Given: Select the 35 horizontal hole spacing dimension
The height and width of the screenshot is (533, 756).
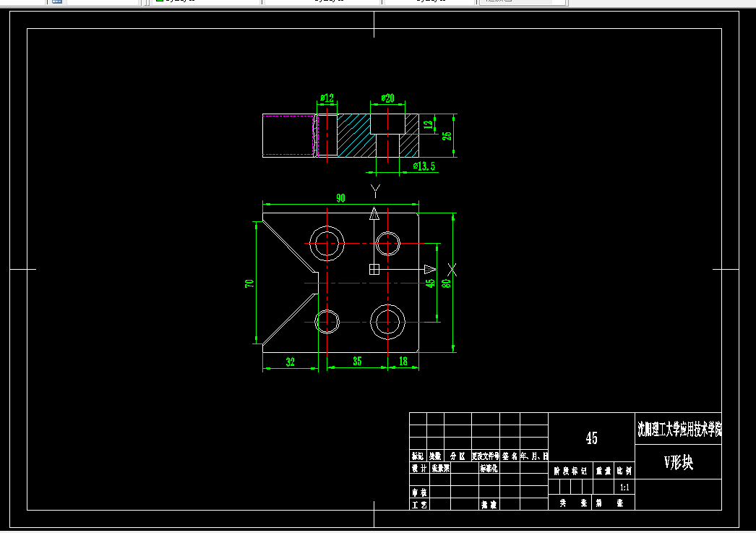Looking at the screenshot, I should pos(357,361).
